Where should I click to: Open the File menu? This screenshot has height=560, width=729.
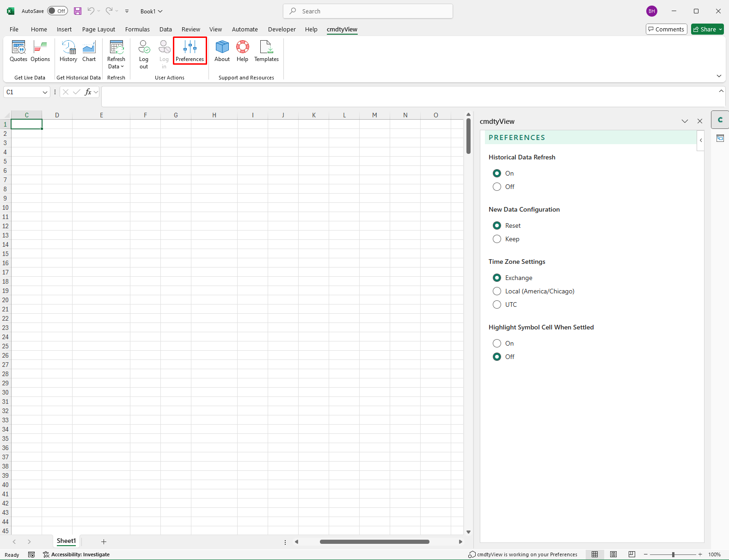point(14,29)
